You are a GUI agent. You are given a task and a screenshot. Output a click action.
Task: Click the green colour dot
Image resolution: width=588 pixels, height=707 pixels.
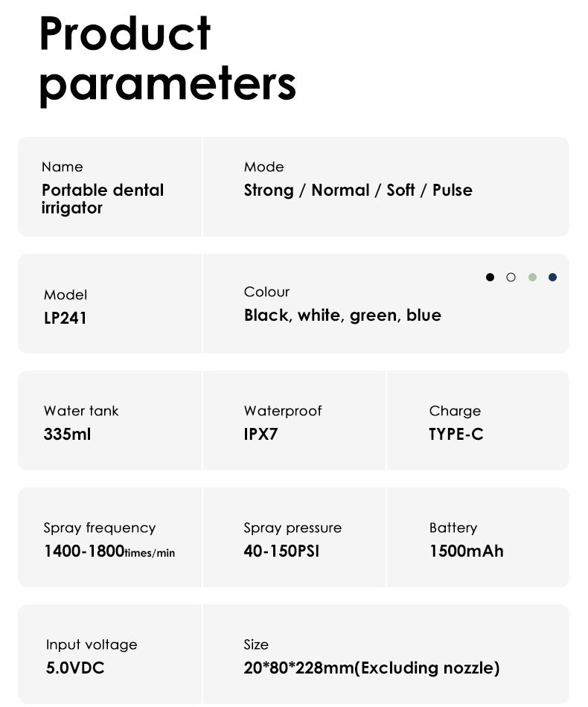532,277
